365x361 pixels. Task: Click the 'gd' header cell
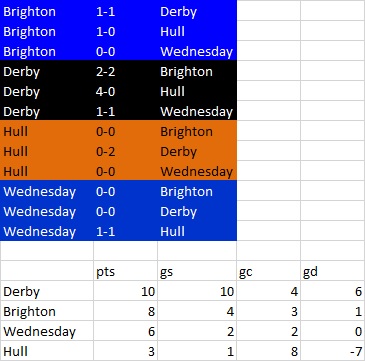pos(332,272)
